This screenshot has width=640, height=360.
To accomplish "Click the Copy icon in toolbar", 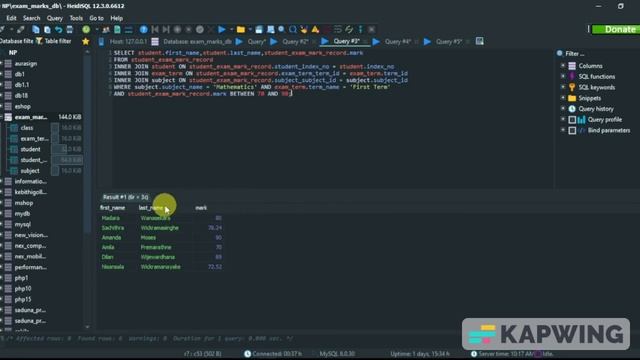I will coord(36,29).
